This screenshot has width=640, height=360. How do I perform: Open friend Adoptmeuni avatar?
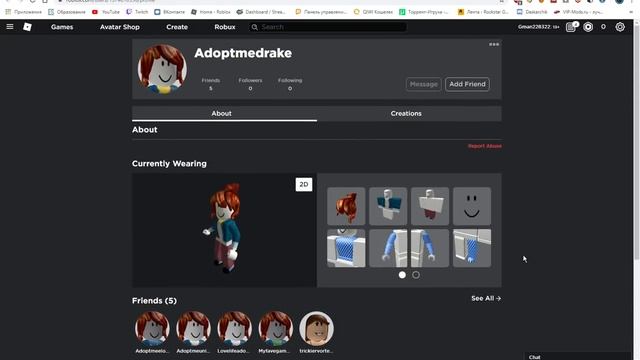[193, 328]
